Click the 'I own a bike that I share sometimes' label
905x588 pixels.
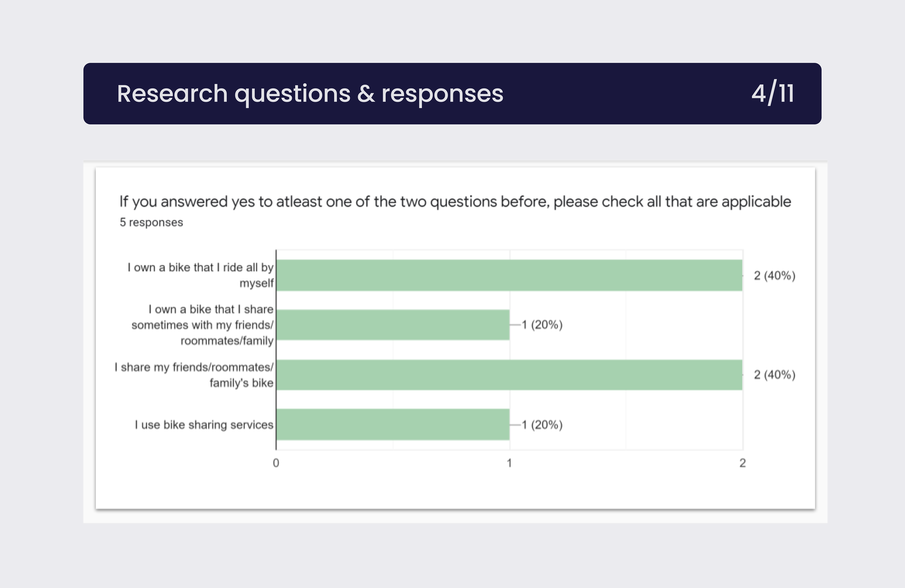202,325
